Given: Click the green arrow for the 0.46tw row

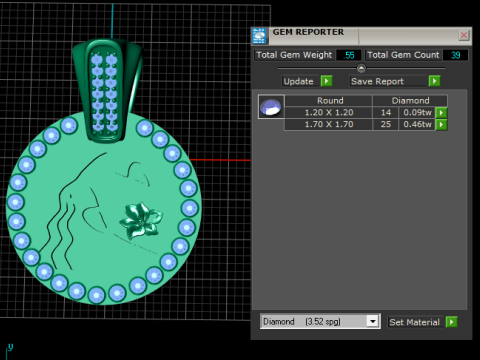Looking at the screenshot, I should coord(441,125).
